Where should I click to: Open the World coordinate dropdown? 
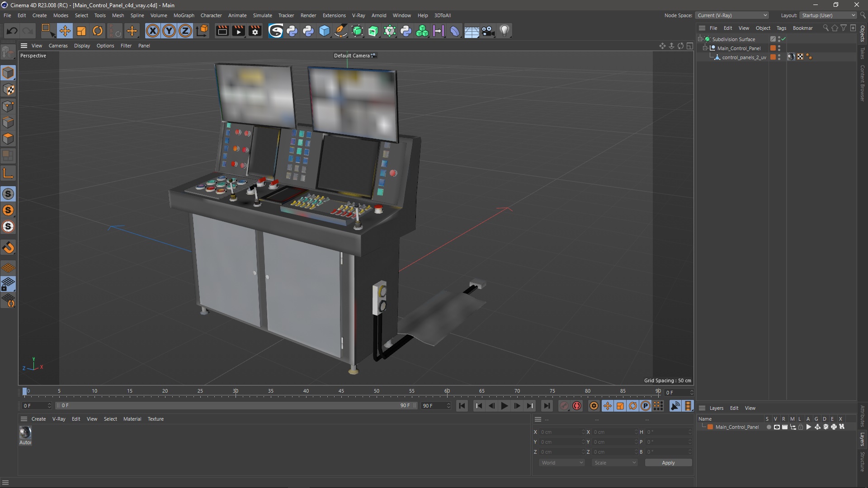tap(561, 463)
